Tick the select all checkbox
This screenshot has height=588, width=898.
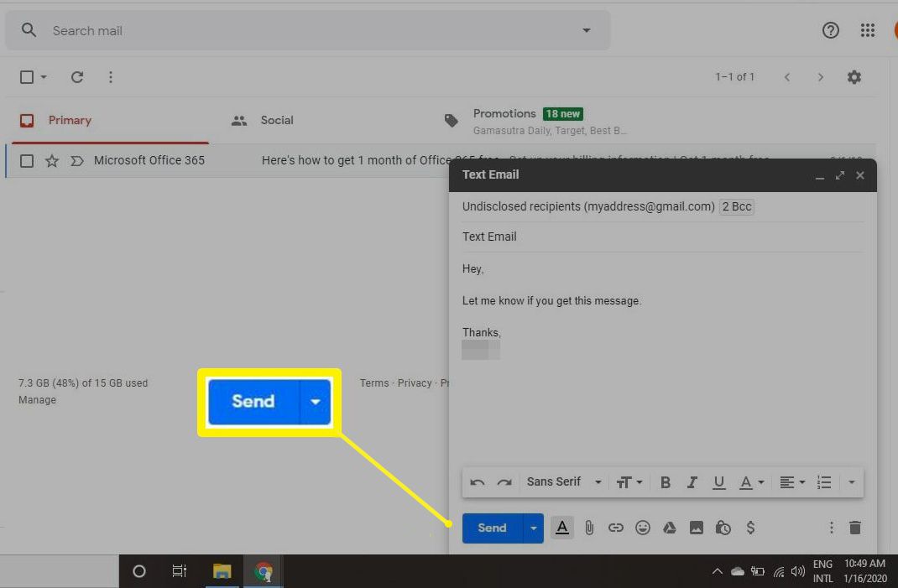[27, 76]
